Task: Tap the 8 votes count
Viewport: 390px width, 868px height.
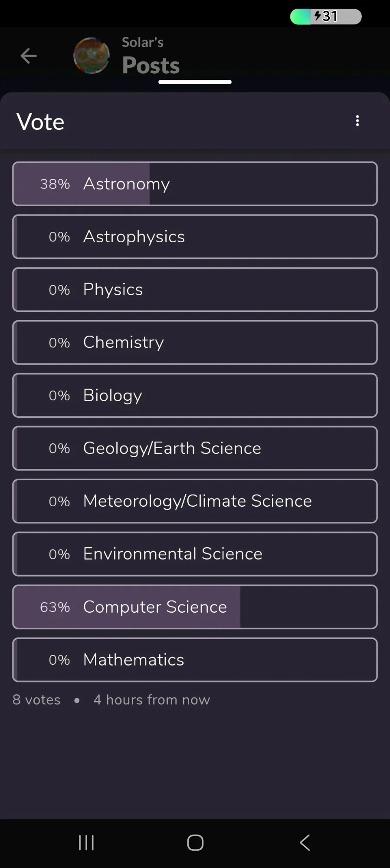Action: (36, 700)
